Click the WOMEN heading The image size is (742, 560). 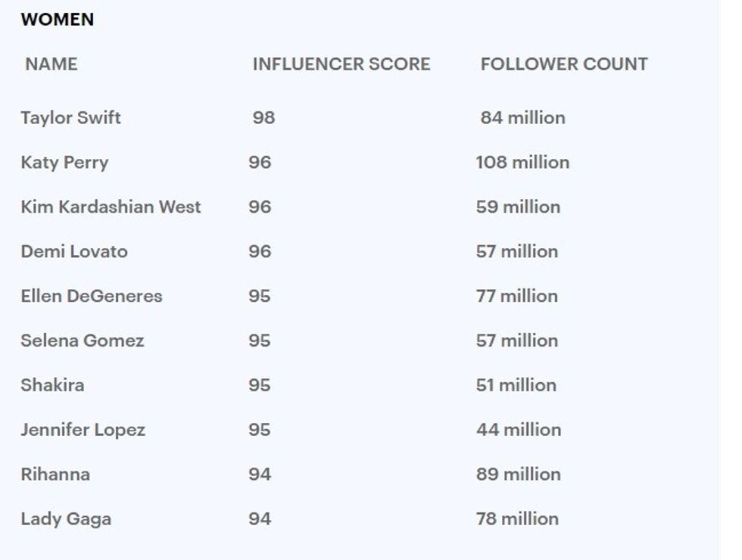58,20
